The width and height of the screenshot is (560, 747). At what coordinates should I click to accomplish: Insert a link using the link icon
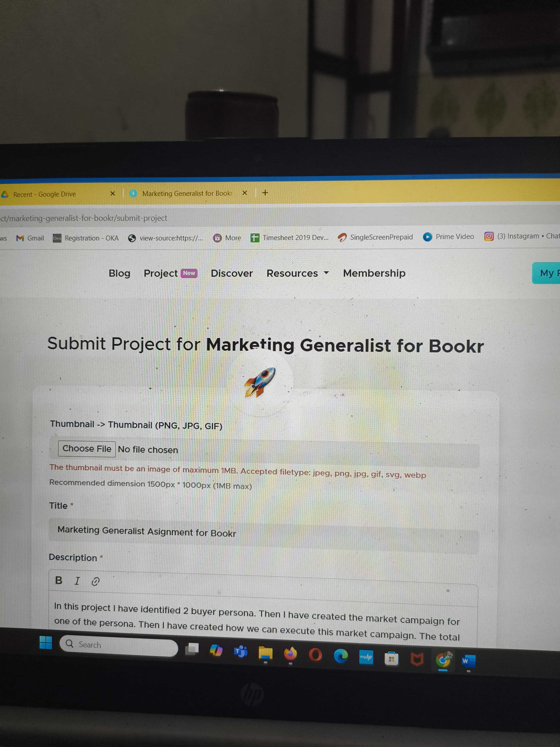pyautogui.click(x=96, y=581)
